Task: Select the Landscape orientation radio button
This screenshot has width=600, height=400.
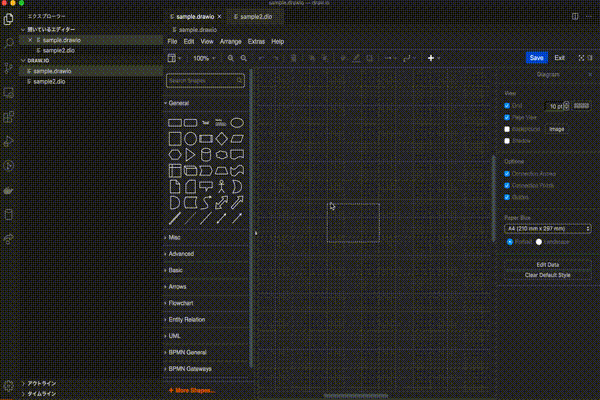Action: [x=541, y=241]
